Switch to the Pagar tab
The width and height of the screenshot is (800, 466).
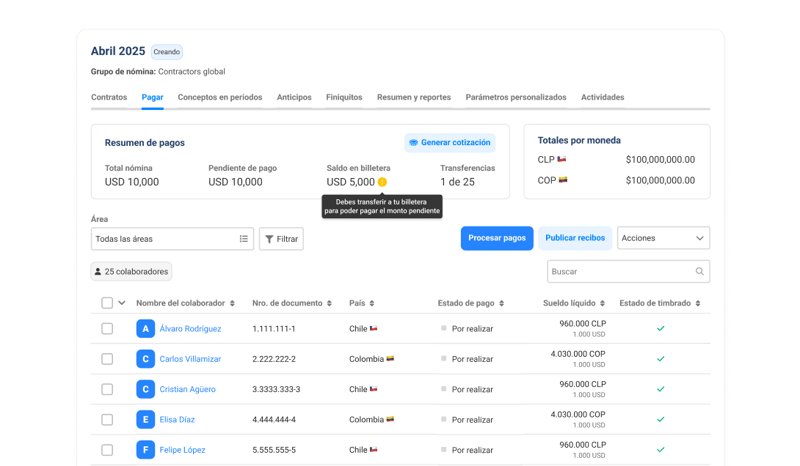(x=153, y=97)
